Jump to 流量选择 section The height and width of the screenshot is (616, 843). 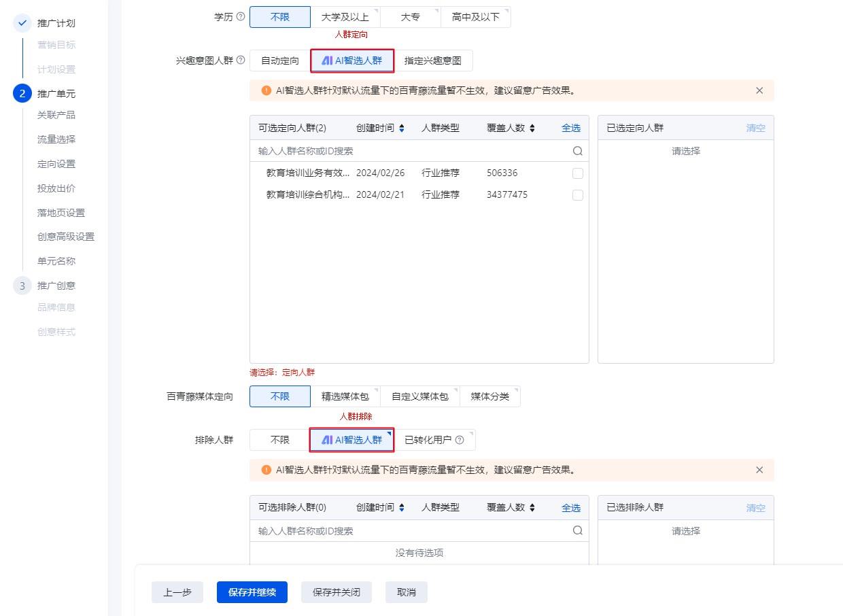tap(56, 139)
